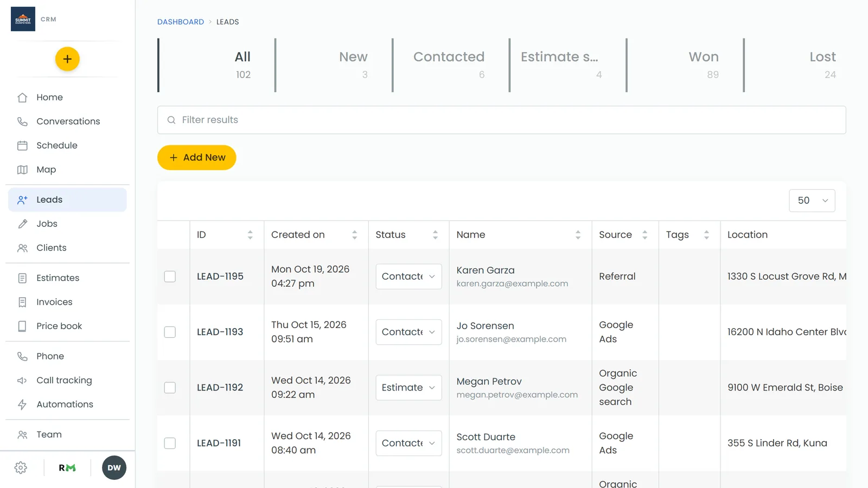Click the Estimates document icon
868x488 pixels.
[x=22, y=278]
